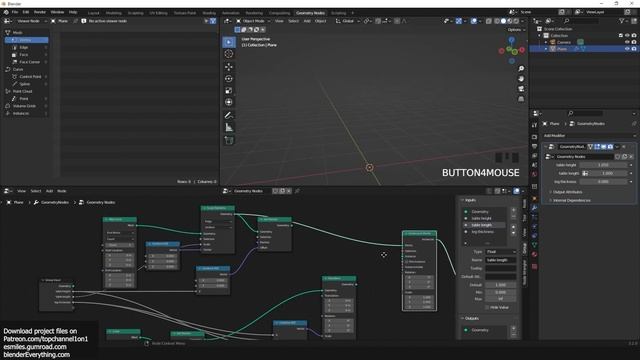Open the Tool tab icon in Properties

point(534,125)
